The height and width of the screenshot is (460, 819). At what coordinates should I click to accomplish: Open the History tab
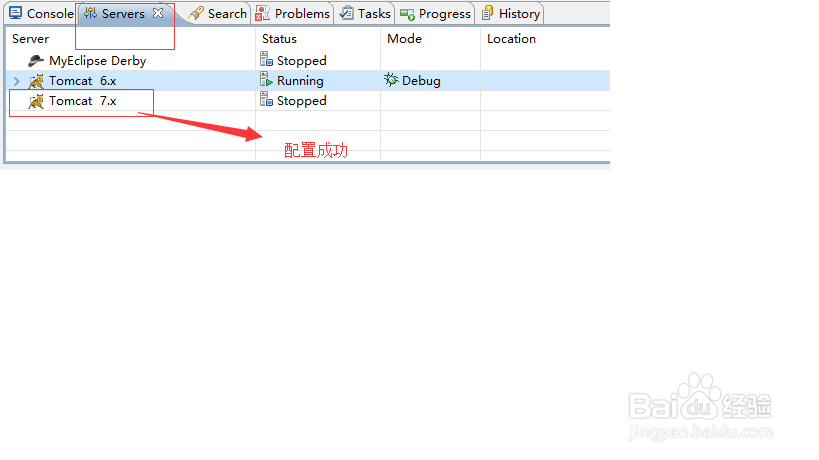pos(511,14)
